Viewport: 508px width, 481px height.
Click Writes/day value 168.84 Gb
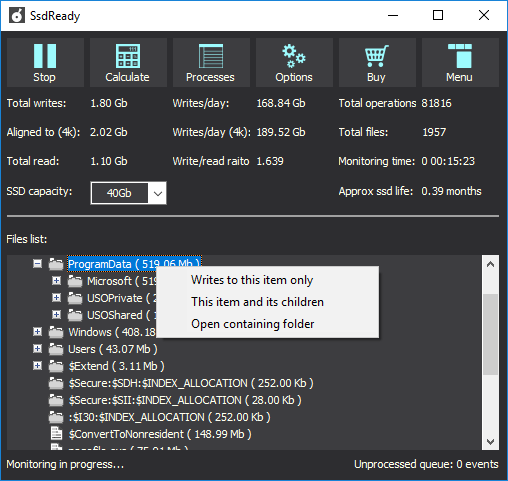[281, 103]
